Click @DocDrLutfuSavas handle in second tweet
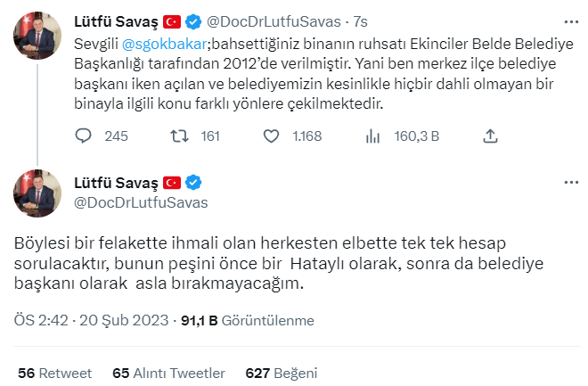The width and height of the screenshot is (588, 386). (x=135, y=202)
